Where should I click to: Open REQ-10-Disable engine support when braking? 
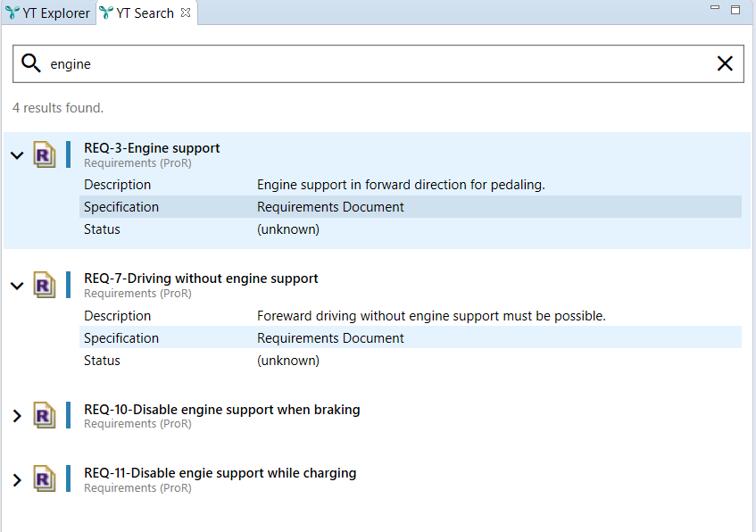pos(221,410)
